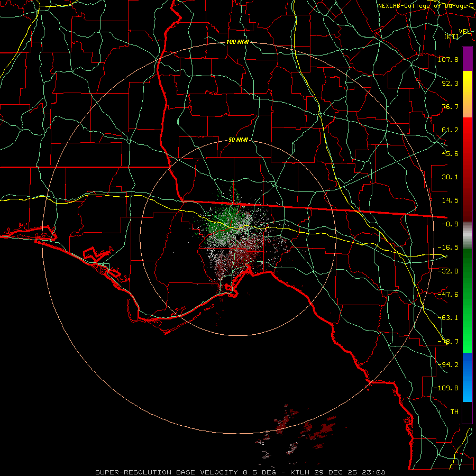The height and width of the screenshot is (476, 476).
Task: Click the 107.8 value on velocity scale
Action: 448,59
